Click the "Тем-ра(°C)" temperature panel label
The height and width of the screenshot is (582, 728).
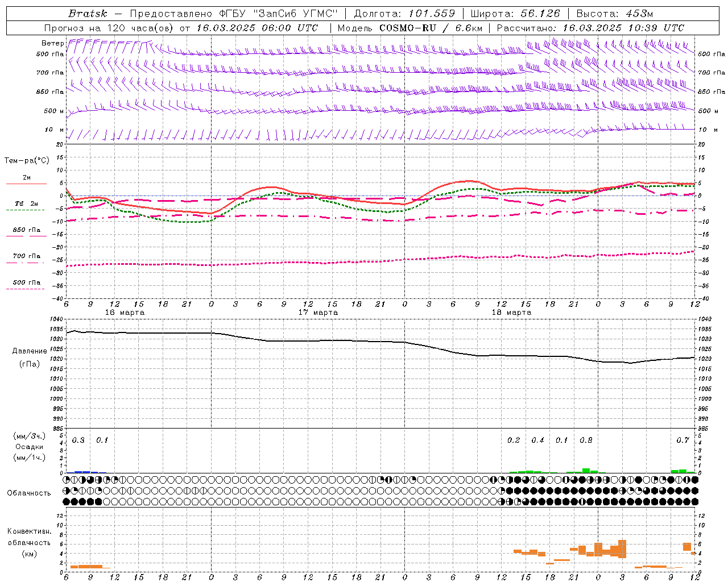tap(27, 161)
